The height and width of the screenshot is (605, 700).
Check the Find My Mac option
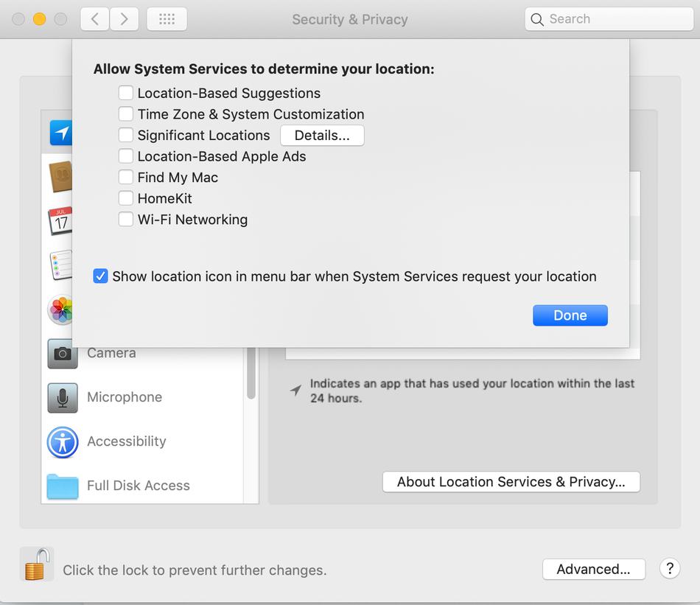coord(126,178)
